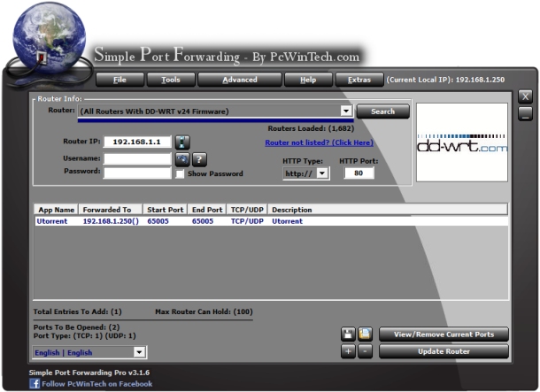Open the Advanced menu

point(240,80)
